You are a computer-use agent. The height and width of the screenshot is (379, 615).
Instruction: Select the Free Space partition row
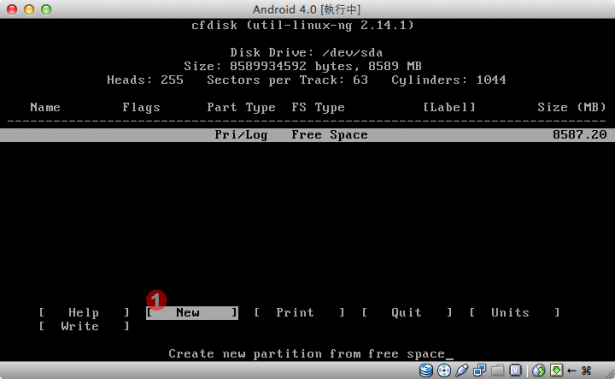pyautogui.click(x=308, y=135)
